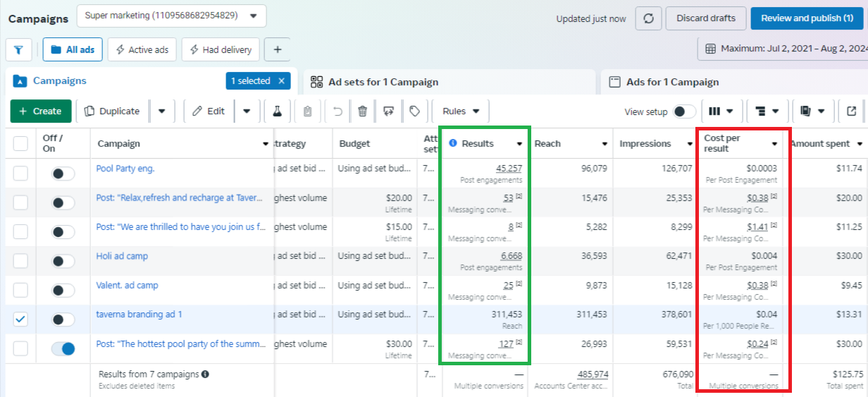The width and height of the screenshot is (868, 397).
Task: Select the Active ads tab
Action: point(142,50)
